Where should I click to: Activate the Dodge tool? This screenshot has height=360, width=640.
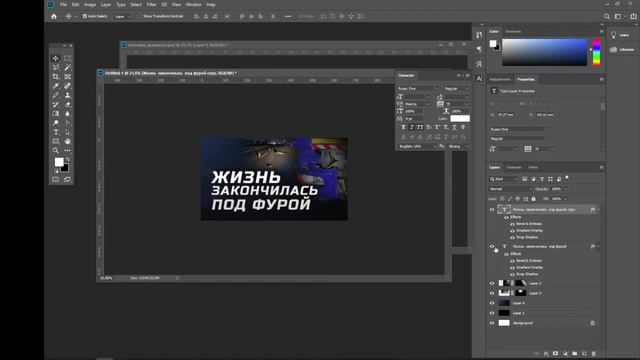(x=56, y=123)
